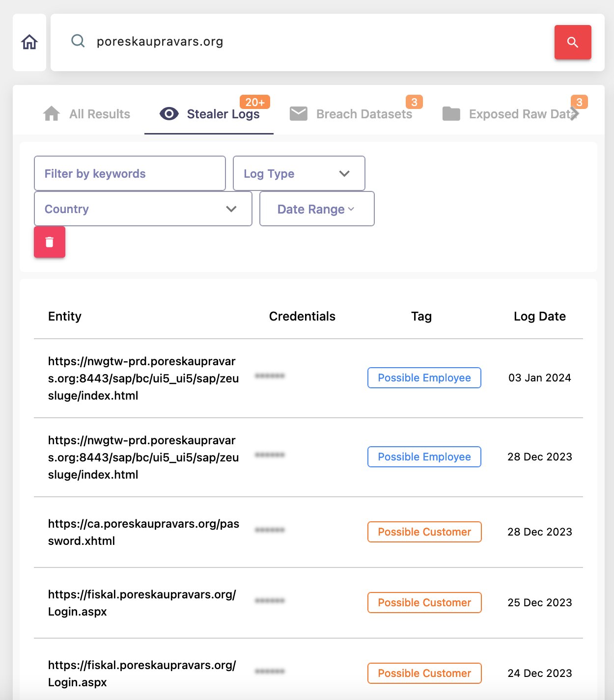The image size is (614, 700).
Task: Click the 24 Dec 2023 log date
Action: (540, 673)
